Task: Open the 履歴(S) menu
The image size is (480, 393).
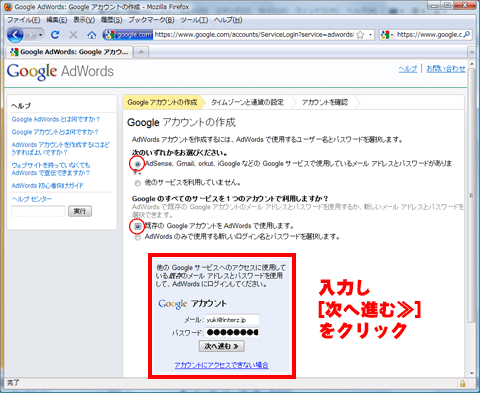Action: pyautogui.click(x=112, y=20)
